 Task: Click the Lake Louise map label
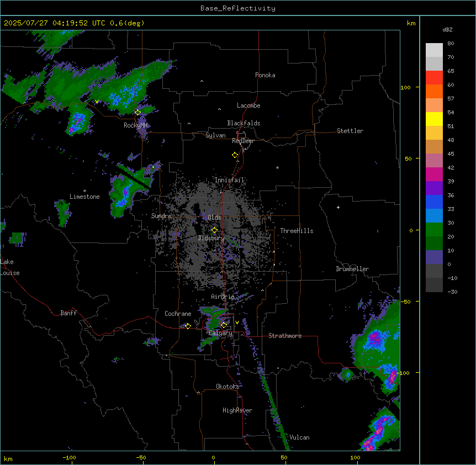pos(10,267)
